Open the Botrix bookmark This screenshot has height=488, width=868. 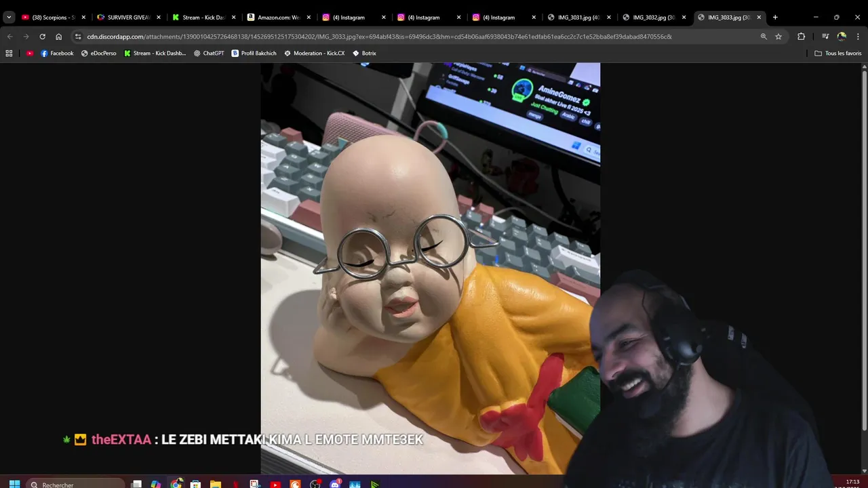click(364, 53)
